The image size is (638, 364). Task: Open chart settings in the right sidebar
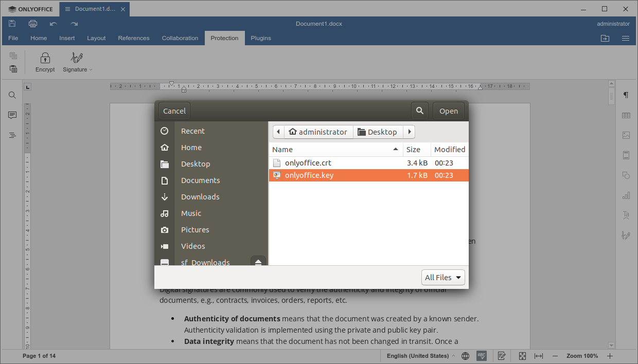pos(626,195)
